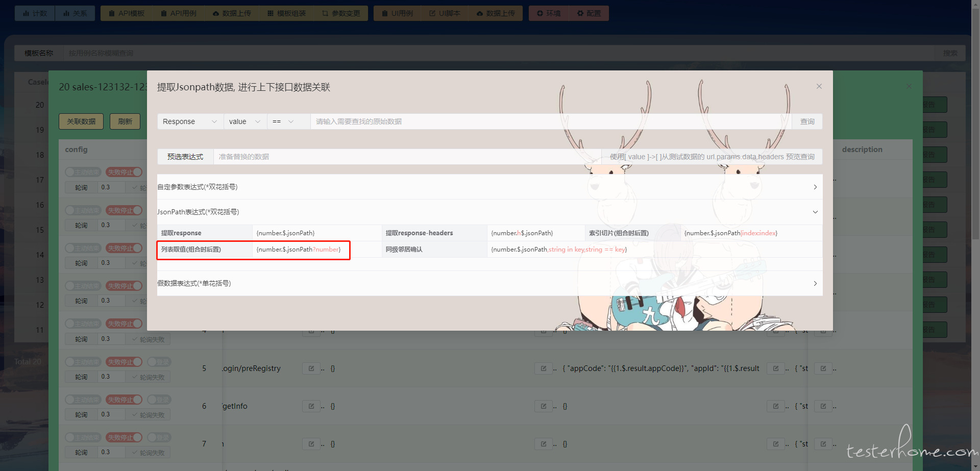Toggle 失败停止 switch in row 6
Viewport: 980px width, 471px height.
124,400
